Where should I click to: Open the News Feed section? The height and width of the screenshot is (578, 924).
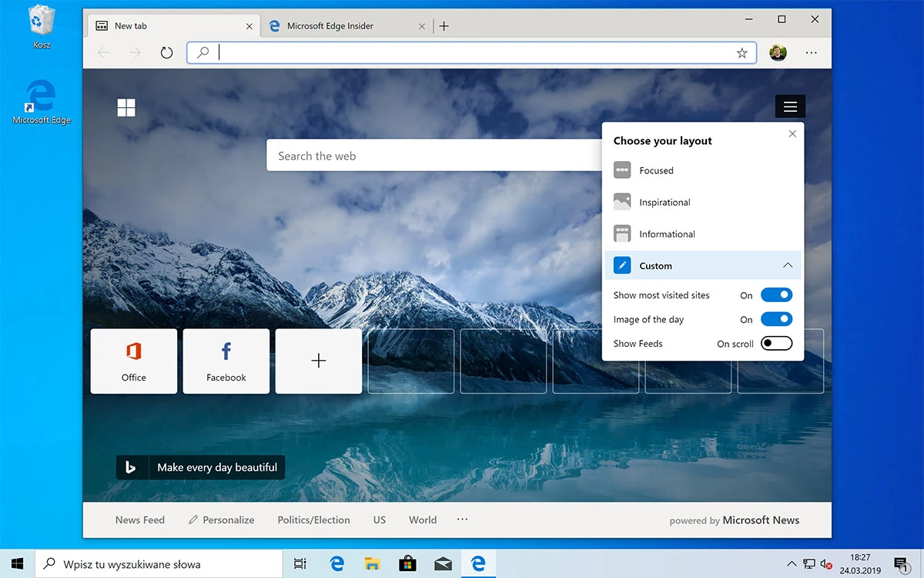[139, 520]
